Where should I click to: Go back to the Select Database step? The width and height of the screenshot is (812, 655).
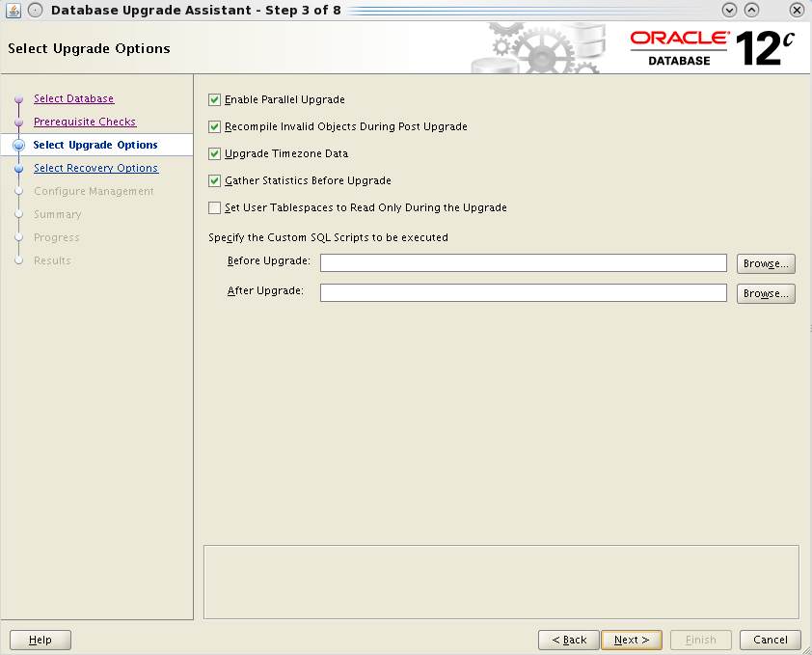[73, 98]
